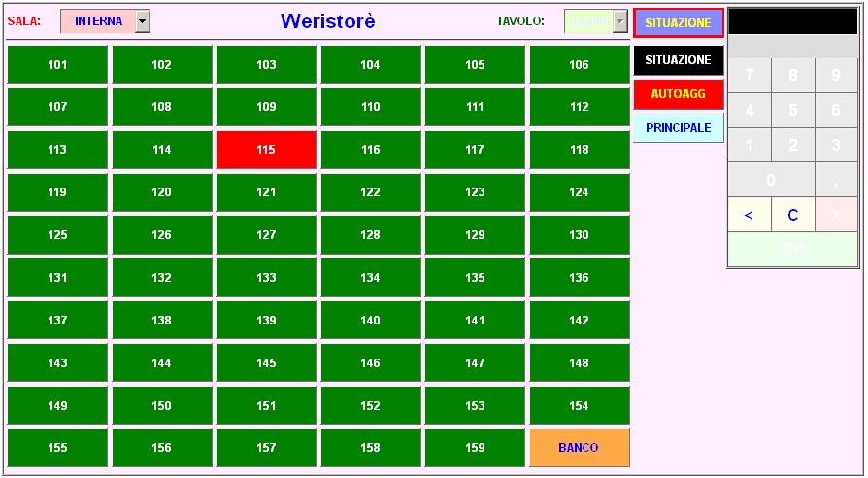Click the faded X key on the keypad
This screenshot has width=868, height=478.
point(836,215)
